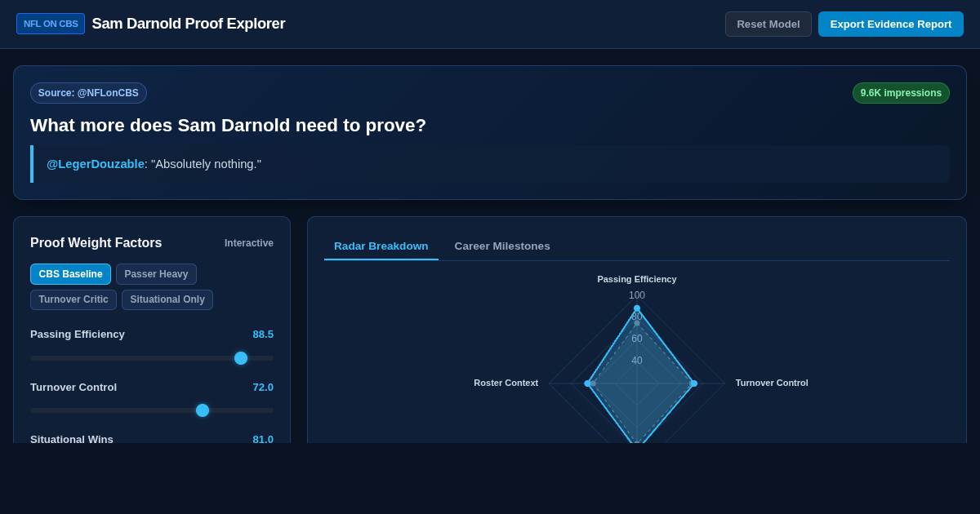The image size is (980, 514).
Task: Open the @LegerDouzable profile link
Action: (96, 164)
